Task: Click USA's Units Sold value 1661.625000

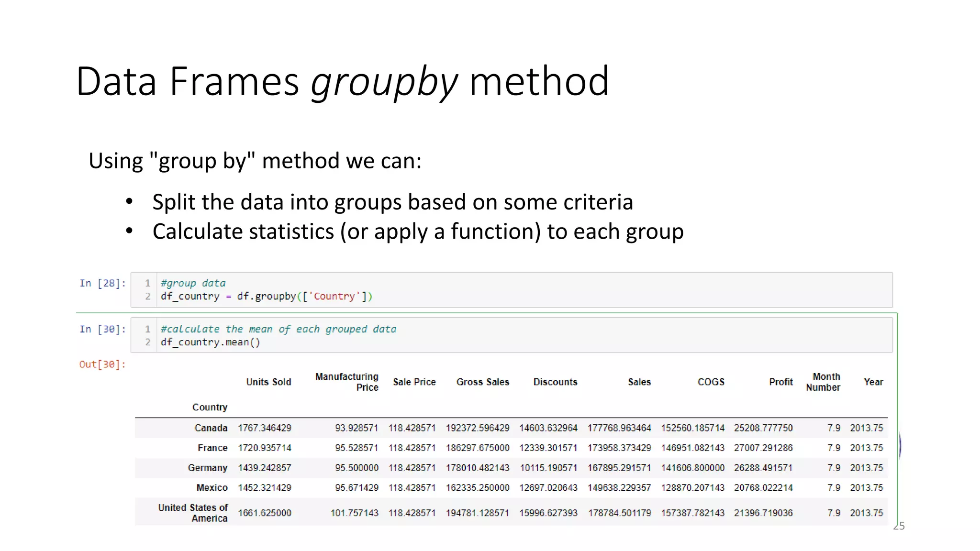Action: coord(265,513)
